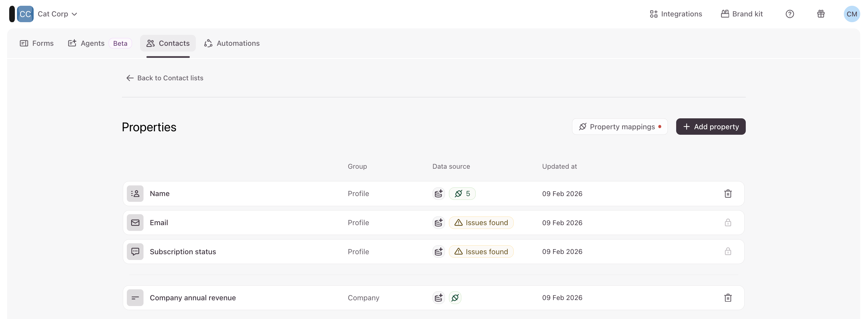
Task: Click trash icon for Company annual revenue
Action: pyautogui.click(x=727, y=298)
